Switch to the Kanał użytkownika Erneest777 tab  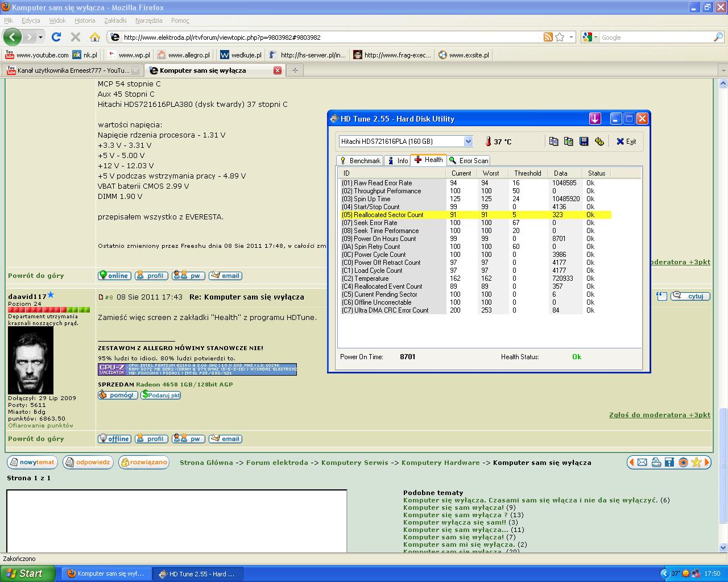point(73,70)
